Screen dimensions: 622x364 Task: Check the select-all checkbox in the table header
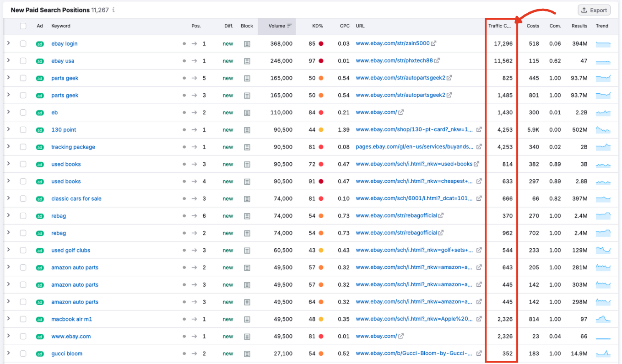(x=23, y=26)
